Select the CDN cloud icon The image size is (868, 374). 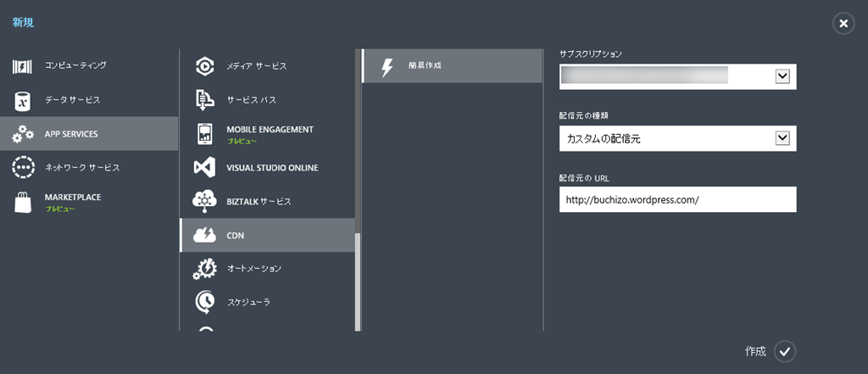(205, 236)
